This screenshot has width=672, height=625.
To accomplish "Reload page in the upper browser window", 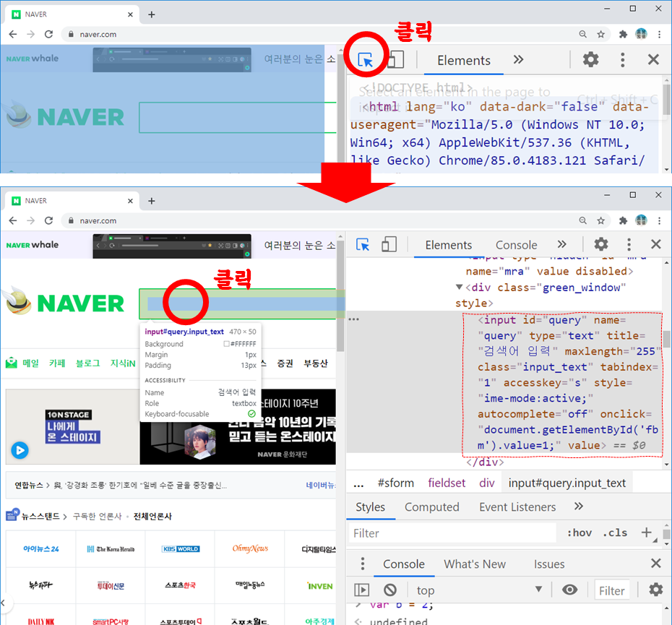I will tap(49, 34).
